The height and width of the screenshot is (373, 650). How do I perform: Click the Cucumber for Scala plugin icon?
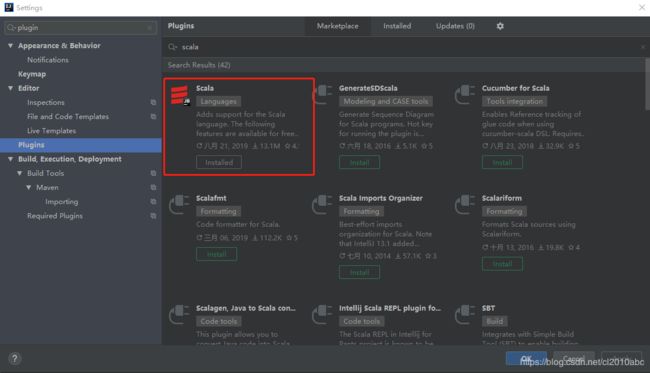click(465, 94)
